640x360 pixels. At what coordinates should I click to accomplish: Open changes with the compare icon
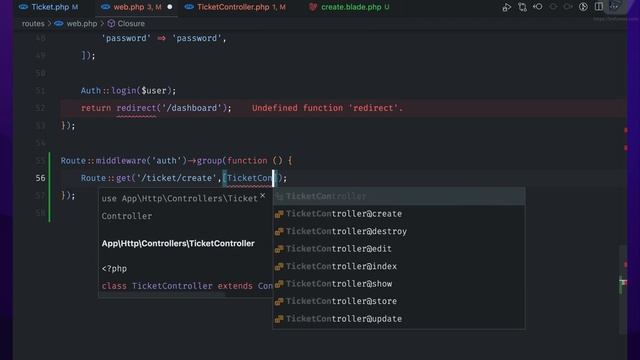click(x=522, y=7)
